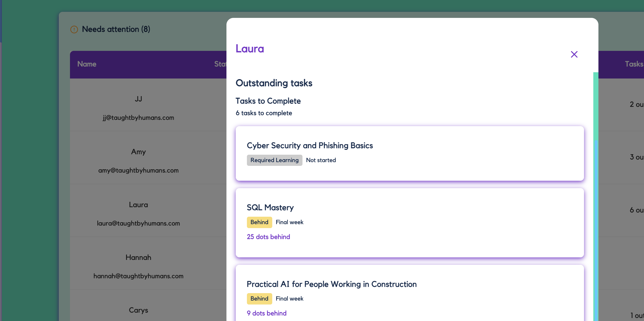Close the Laura details panel
644x321 pixels.
click(574, 54)
